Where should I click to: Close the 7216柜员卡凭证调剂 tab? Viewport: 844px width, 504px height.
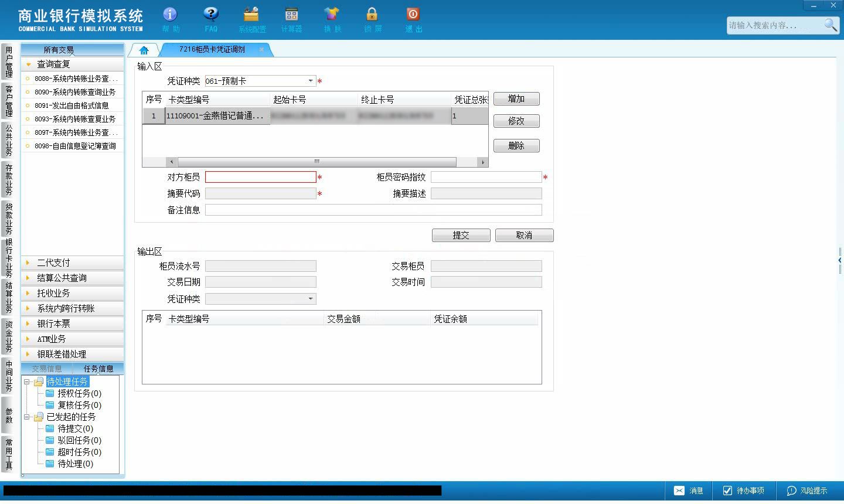(261, 50)
